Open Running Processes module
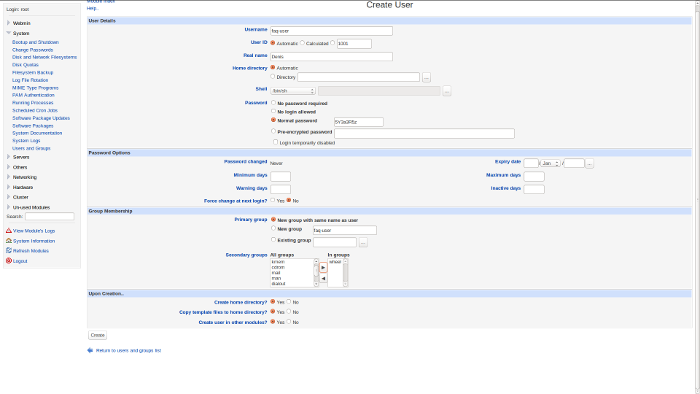The height and width of the screenshot is (394, 700). [x=33, y=103]
